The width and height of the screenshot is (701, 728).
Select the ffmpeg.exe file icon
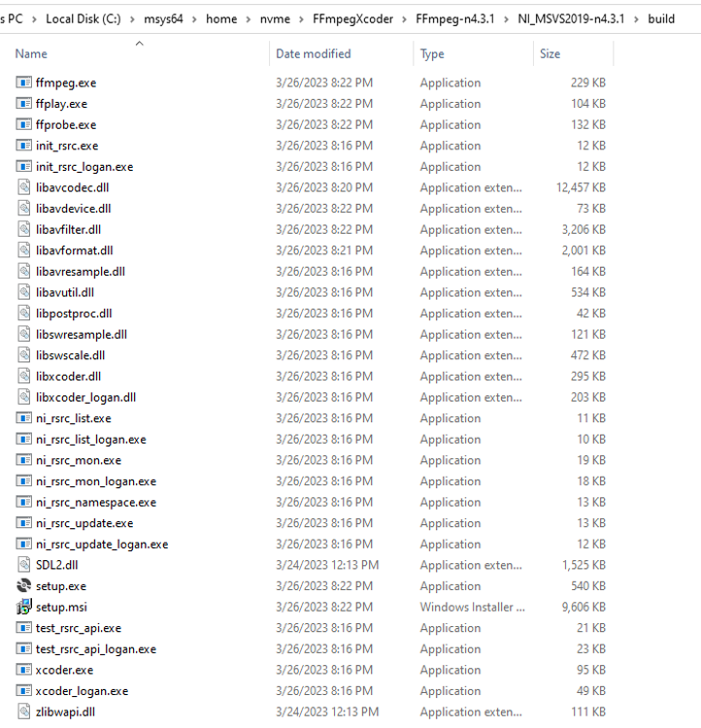(x=23, y=83)
